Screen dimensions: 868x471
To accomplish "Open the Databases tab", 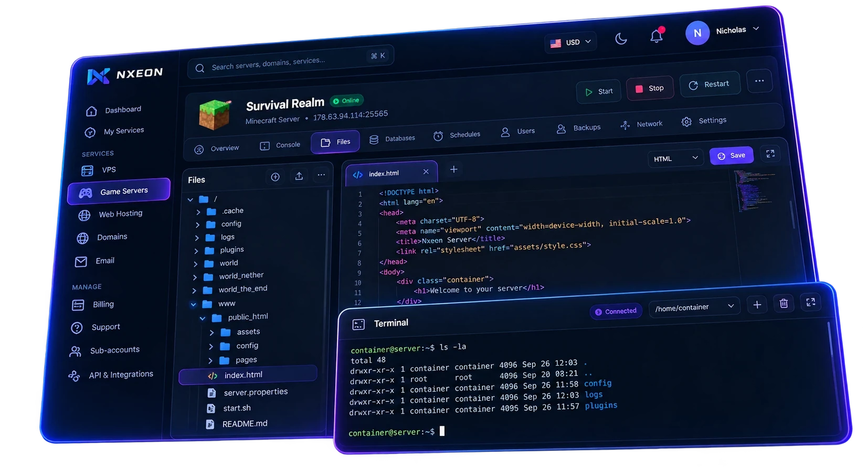I will pos(392,139).
